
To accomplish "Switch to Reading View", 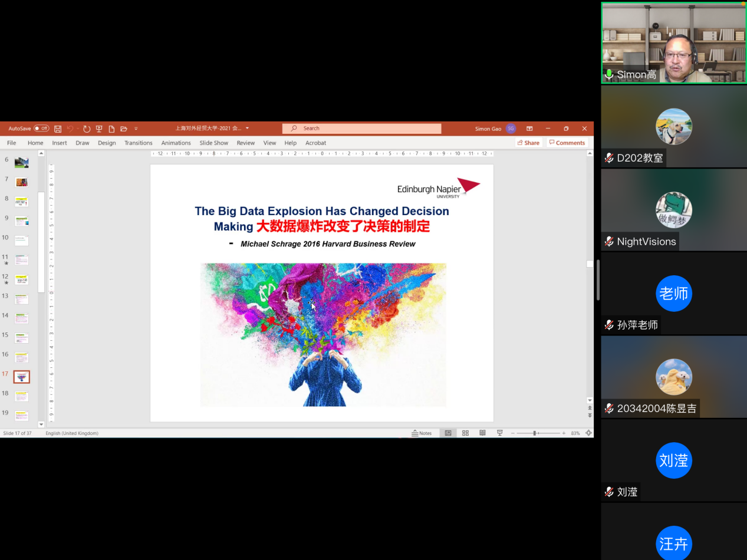I will click(x=482, y=433).
